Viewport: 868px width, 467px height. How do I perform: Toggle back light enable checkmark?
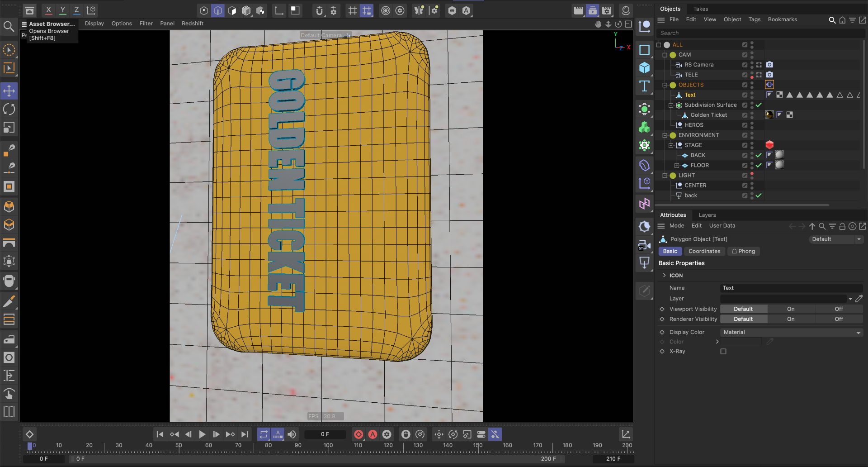pos(759,195)
